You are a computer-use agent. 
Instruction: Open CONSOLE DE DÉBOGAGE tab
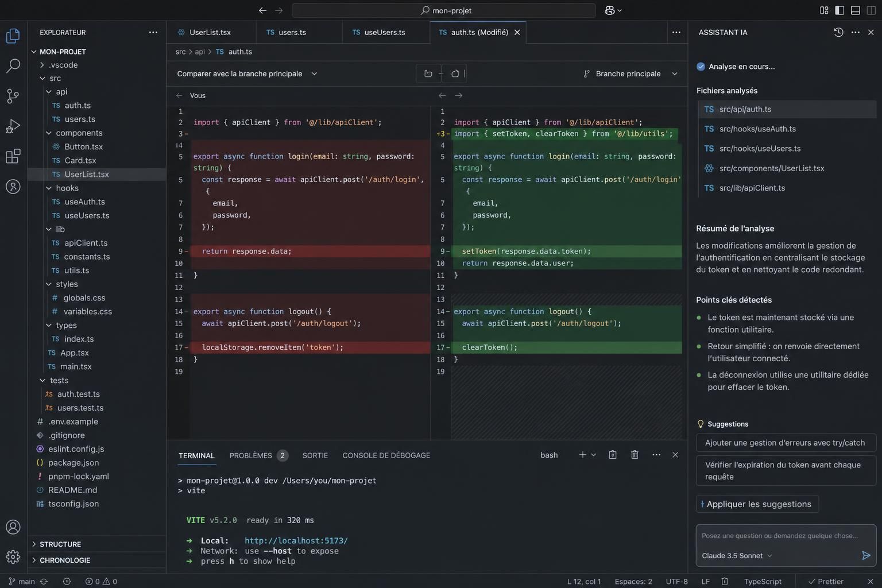point(386,455)
